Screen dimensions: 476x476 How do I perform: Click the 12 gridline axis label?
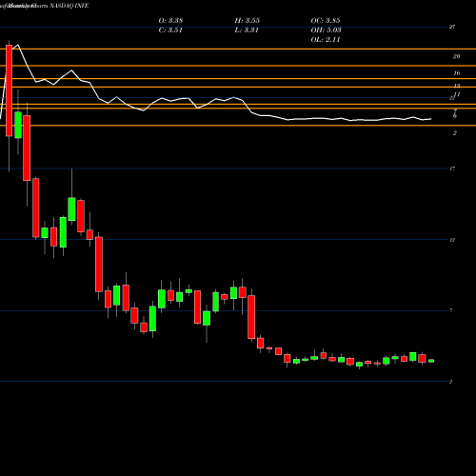[x=452, y=240]
